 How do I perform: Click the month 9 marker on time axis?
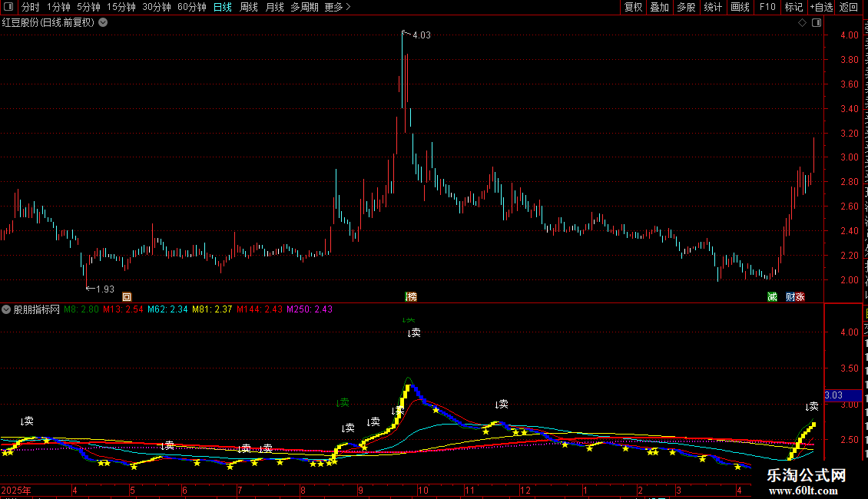pos(360,491)
